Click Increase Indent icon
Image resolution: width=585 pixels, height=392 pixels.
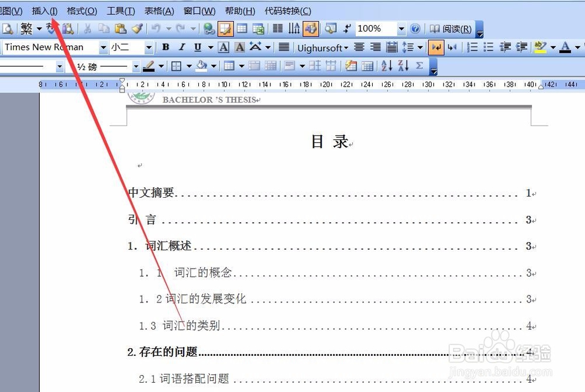[522, 47]
